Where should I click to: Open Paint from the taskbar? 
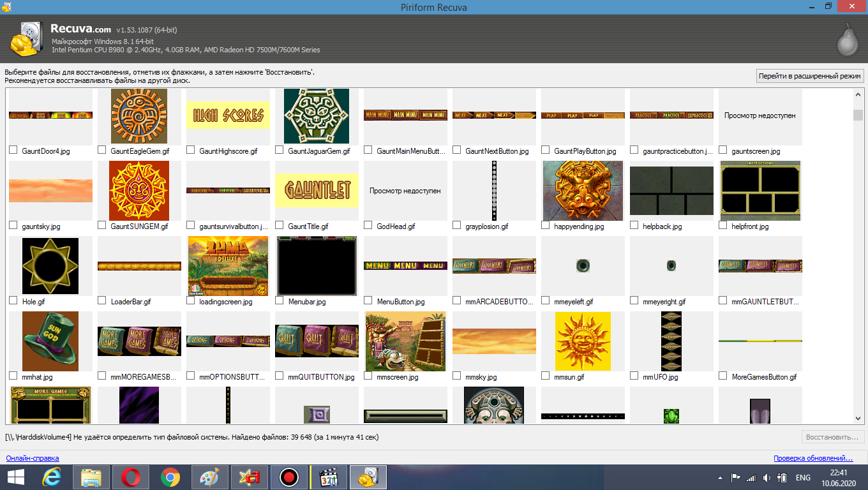[209, 477]
